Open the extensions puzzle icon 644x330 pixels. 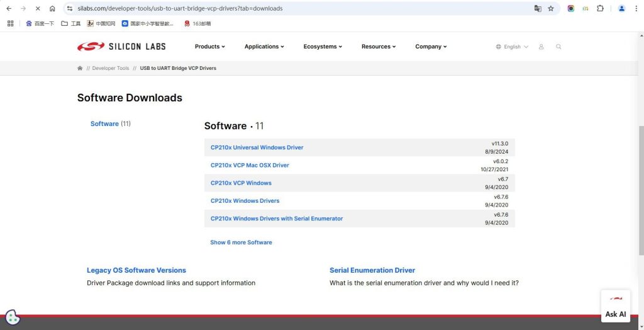(x=600, y=8)
